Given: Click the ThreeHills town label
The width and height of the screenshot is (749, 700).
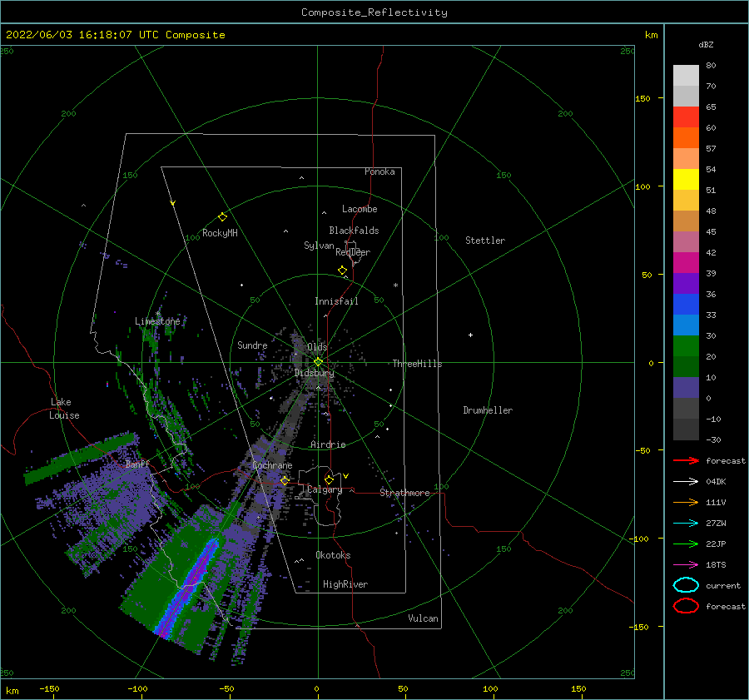Looking at the screenshot, I should tap(417, 364).
